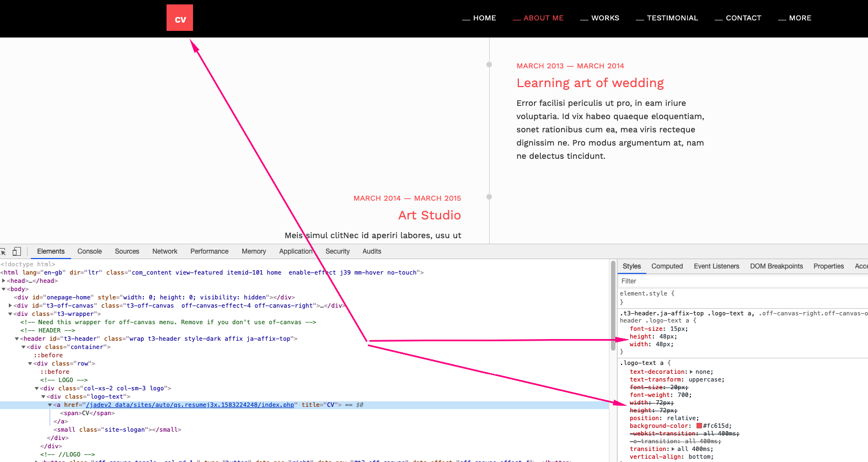Open the Event Listeners tab
Viewport: 868px width, 462px height.
click(716, 266)
